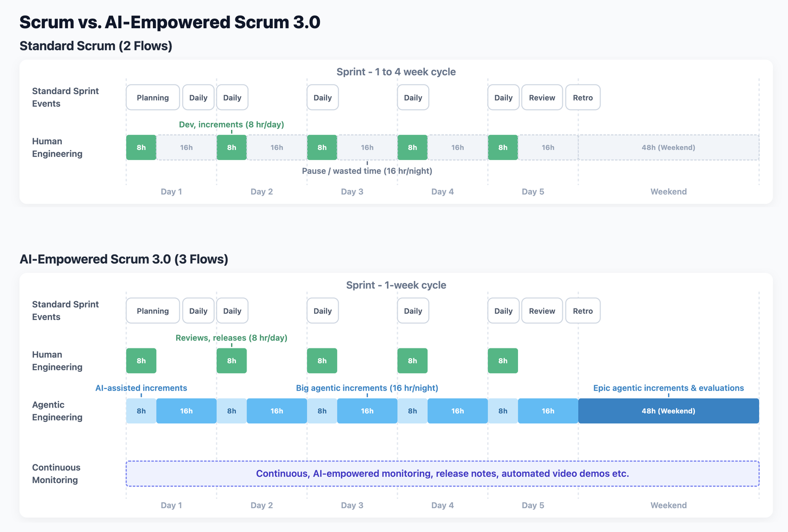This screenshot has height=532, width=788.
Task: Click the Continuous Monitoring banner
Action: [x=442, y=473]
